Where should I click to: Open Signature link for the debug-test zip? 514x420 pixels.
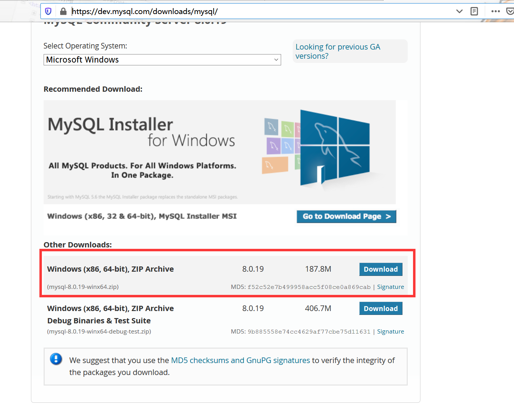pyautogui.click(x=391, y=331)
